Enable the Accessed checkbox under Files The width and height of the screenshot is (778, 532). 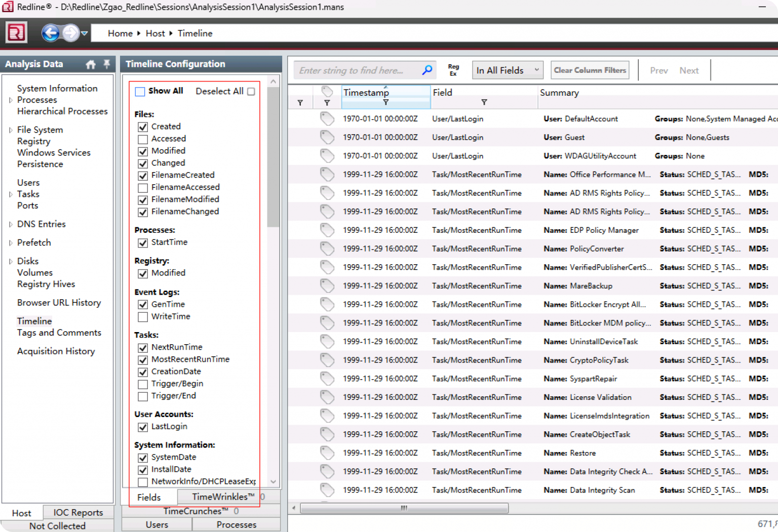(x=142, y=139)
